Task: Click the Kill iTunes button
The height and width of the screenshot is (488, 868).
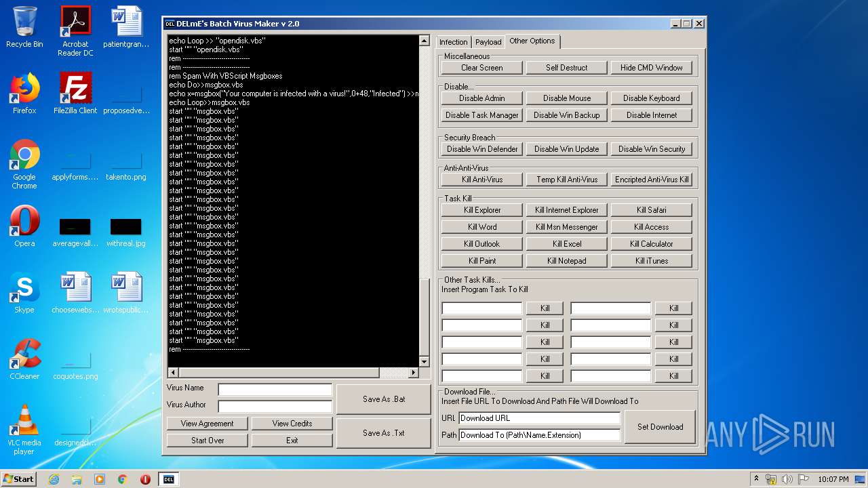Action: tap(652, 261)
